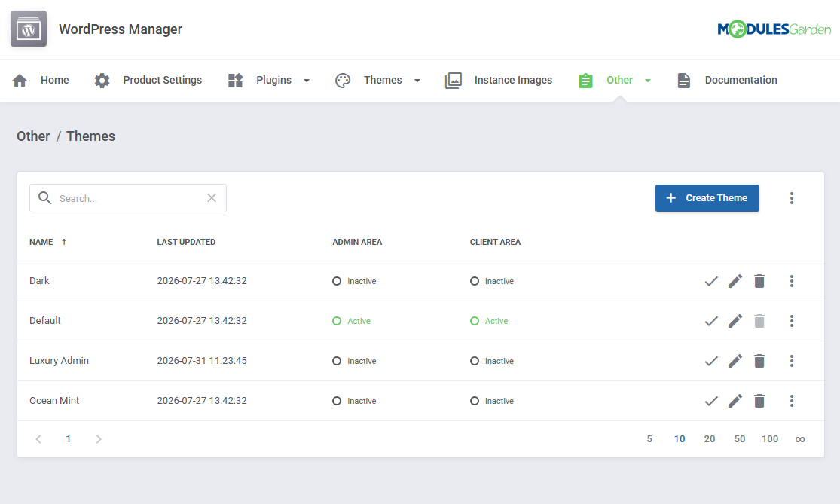Select page number 1
The image size is (840, 504).
(69, 439)
